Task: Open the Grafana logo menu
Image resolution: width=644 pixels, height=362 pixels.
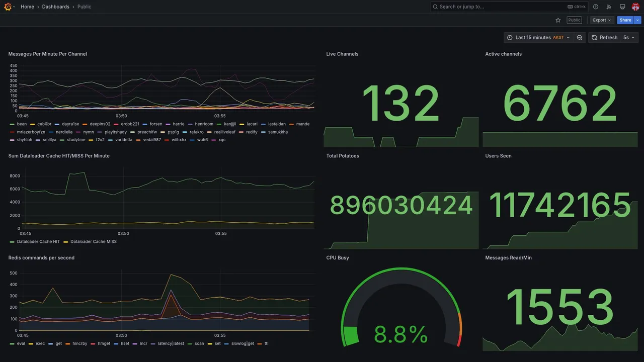Action: click(x=8, y=7)
